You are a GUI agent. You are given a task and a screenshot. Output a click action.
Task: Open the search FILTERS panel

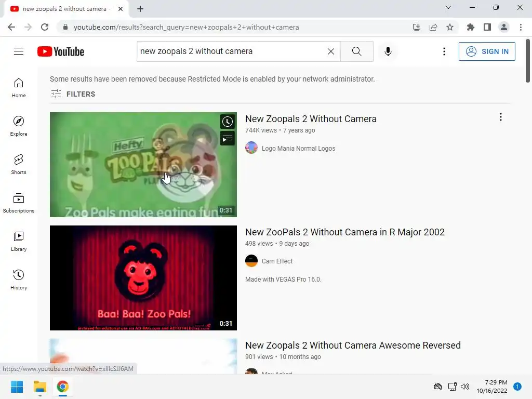[x=73, y=94]
